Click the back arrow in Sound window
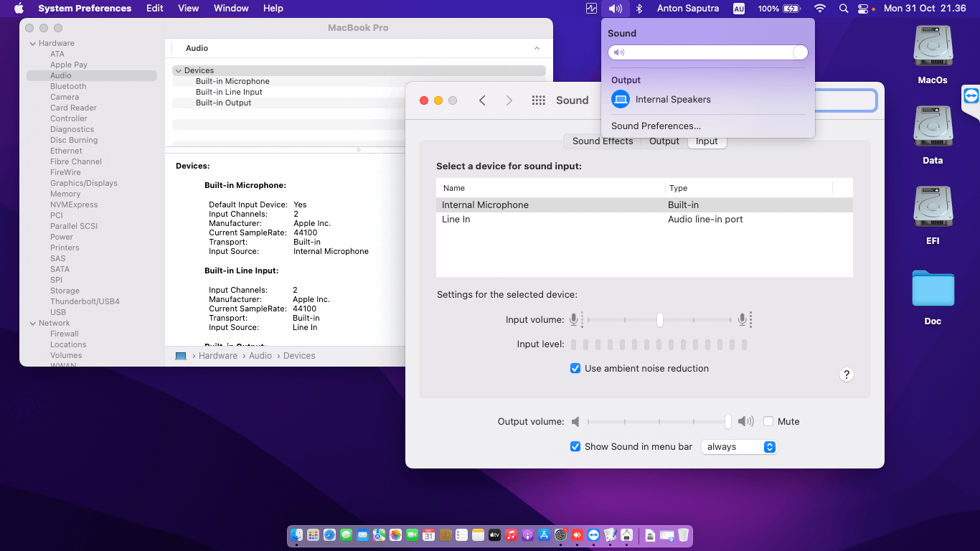The image size is (980, 551). pos(482,100)
